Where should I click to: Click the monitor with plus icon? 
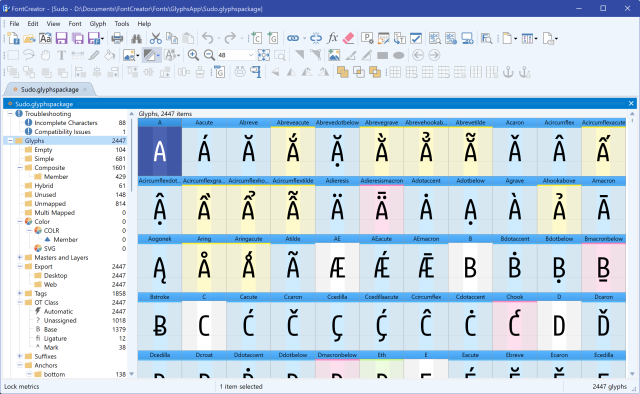(x=467, y=38)
